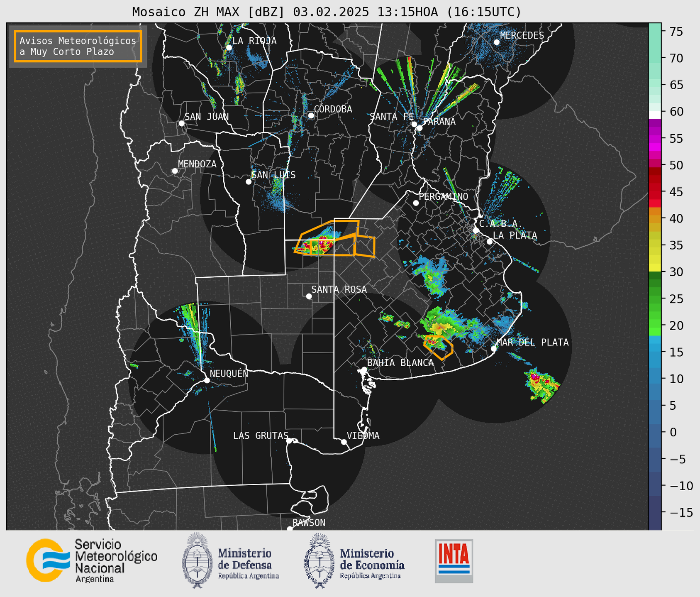Click the NEUQUÉN label text

(x=229, y=373)
